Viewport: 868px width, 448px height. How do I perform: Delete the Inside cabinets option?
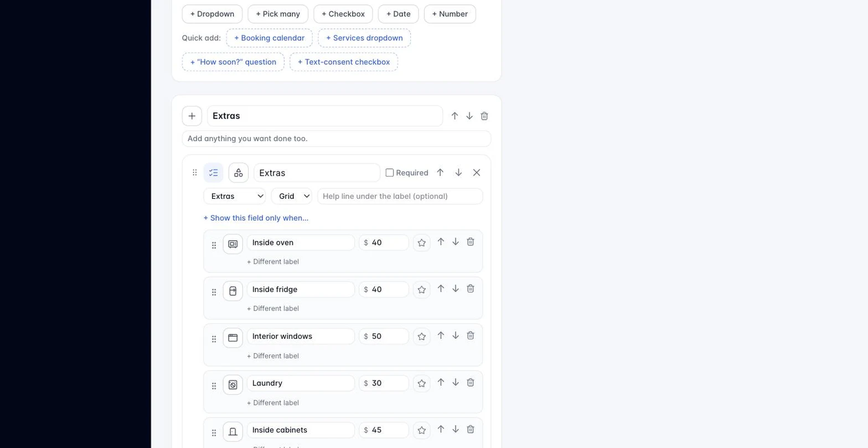click(x=471, y=429)
